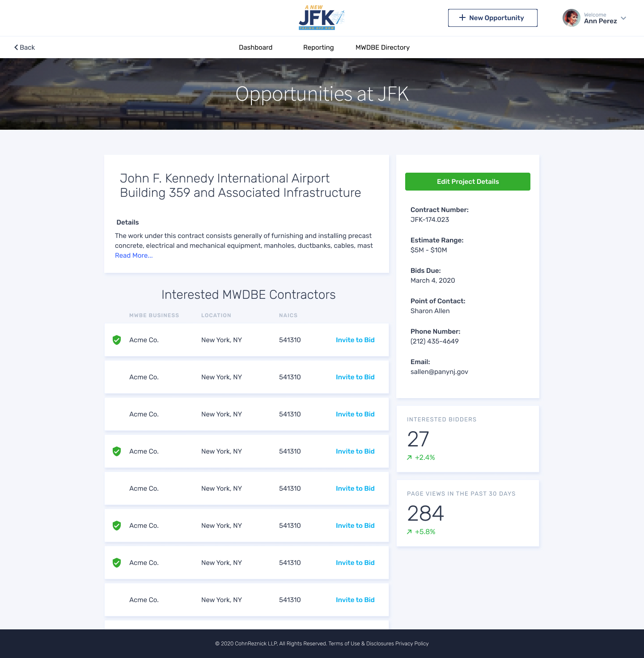644x658 pixels.
Task: Invite second row Acme Co. to bid
Action: [x=355, y=377]
